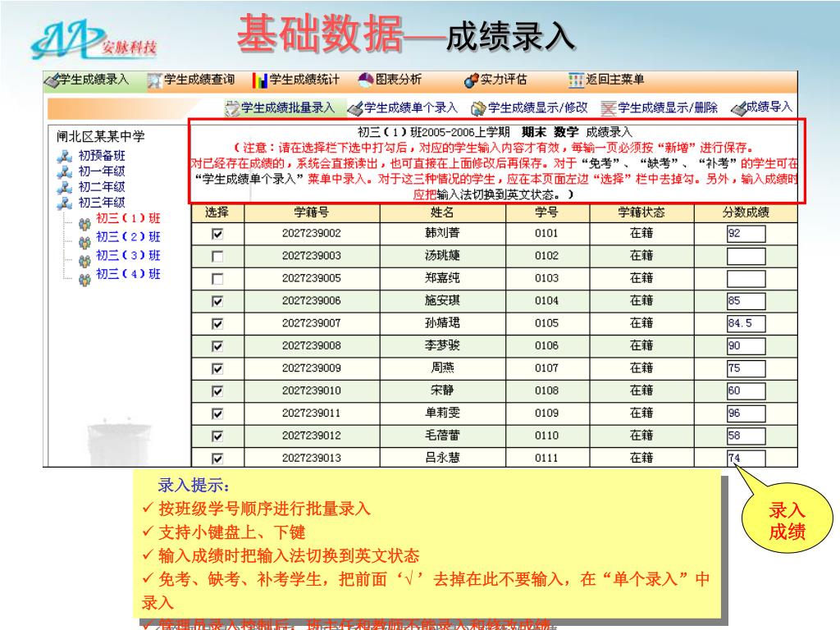Open the 学生成绩录入 menu icon
840x630 pixels.
pyautogui.click(x=52, y=80)
